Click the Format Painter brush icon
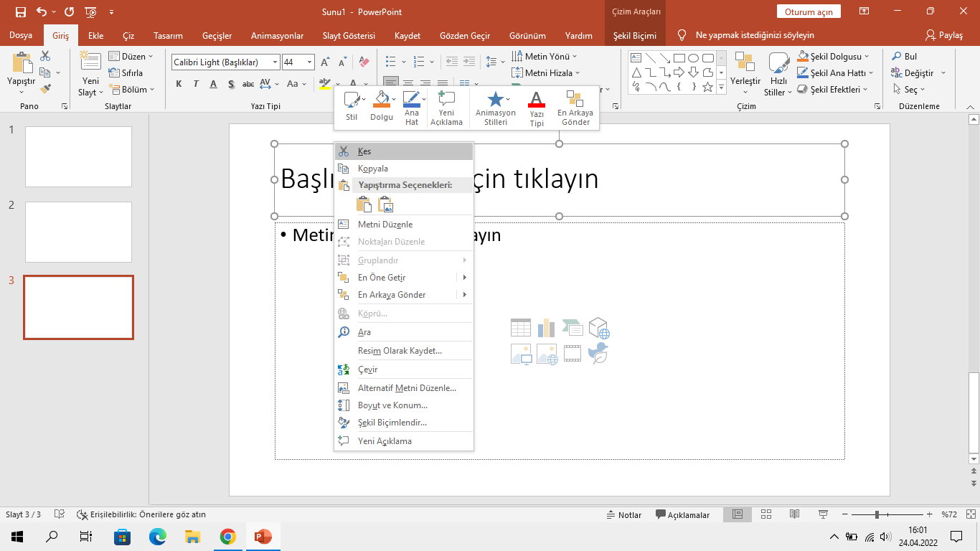 coord(46,89)
